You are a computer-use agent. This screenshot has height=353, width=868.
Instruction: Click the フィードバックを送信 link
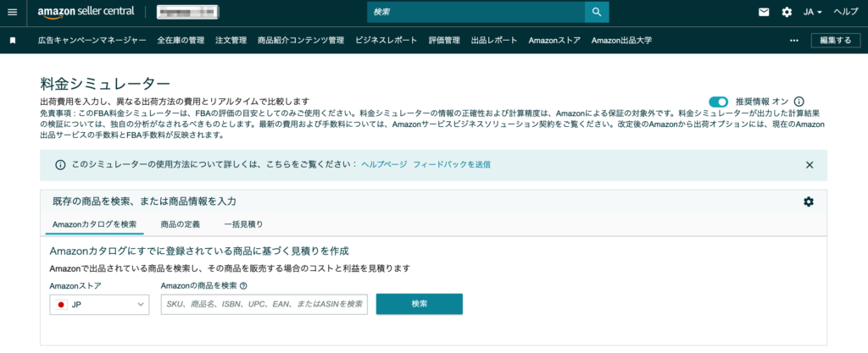(x=451, y=164)
